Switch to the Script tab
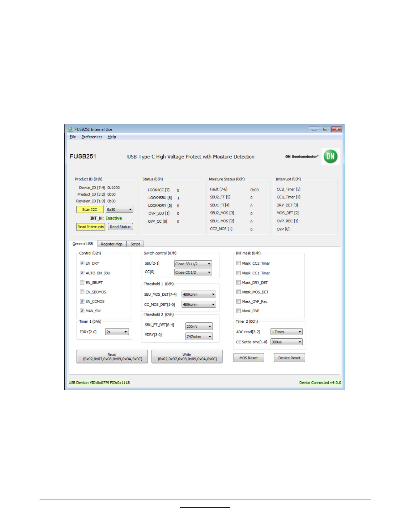The image size is (411, 532). (135, 244)
